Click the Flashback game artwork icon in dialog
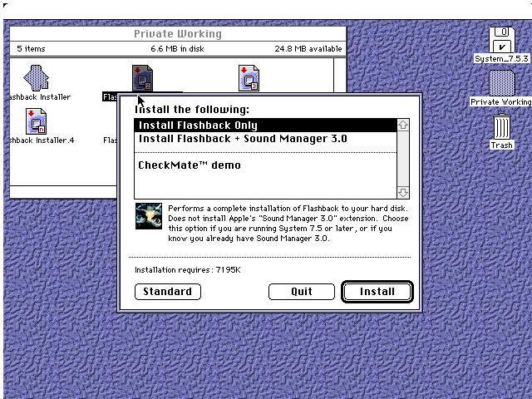Screen dimensions: 532x399 [149, 216]
